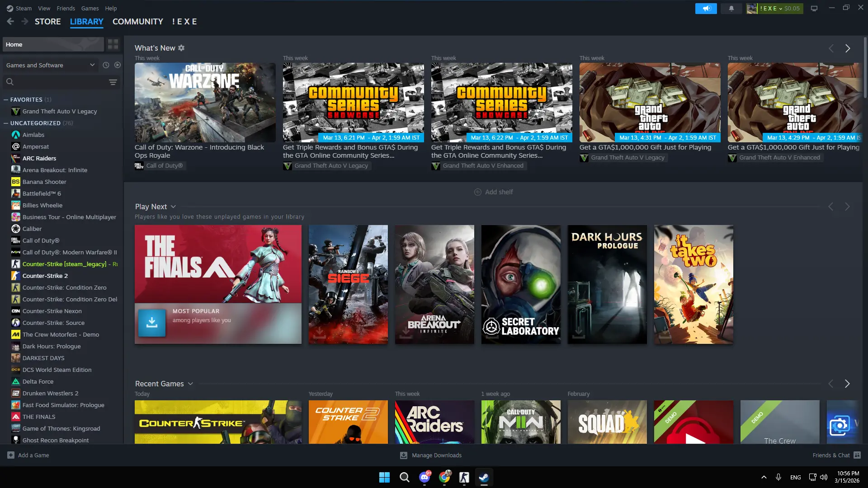
Task: Open the announcements megaphone button
Action: (x=706, y=8)
